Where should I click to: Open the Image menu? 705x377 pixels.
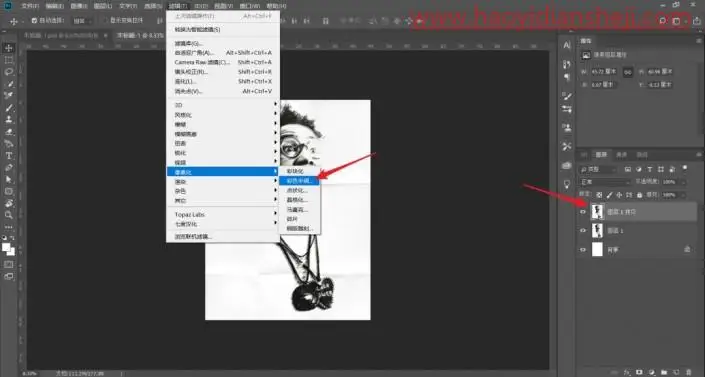[79, 6]
